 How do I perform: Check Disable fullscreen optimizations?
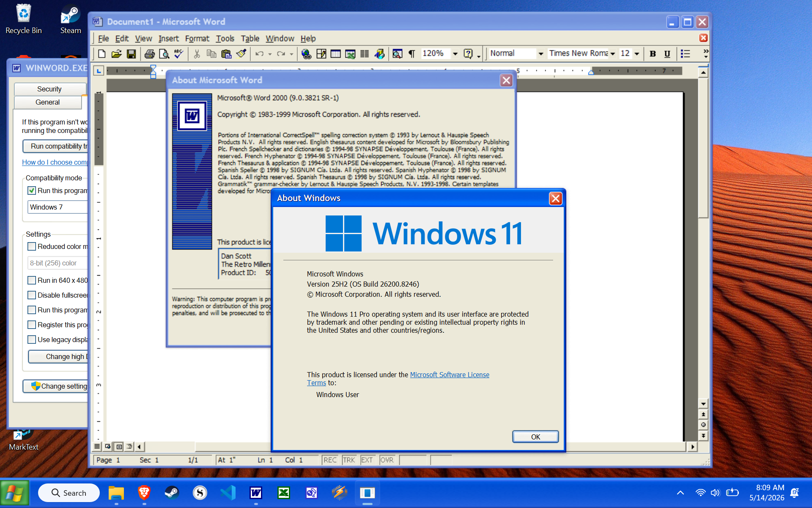[32, 295]
